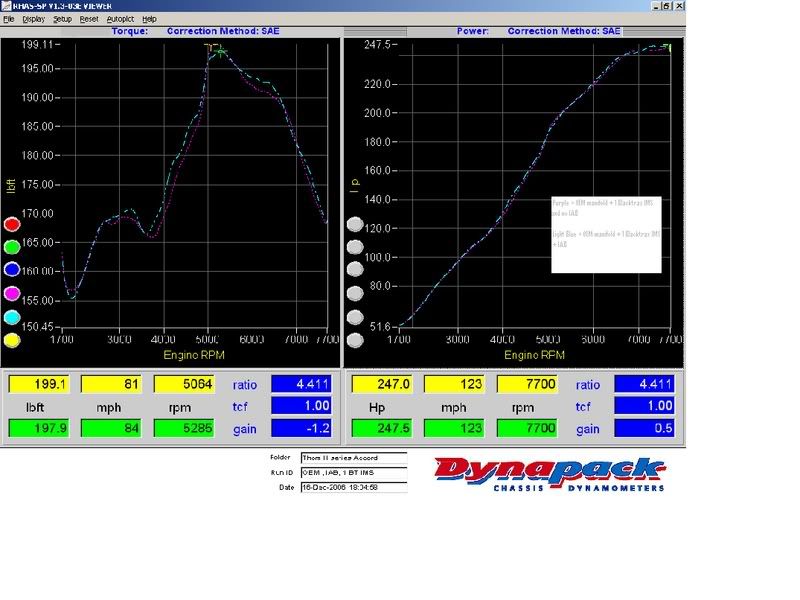Click the torque tcf value 1.00
Screen dimensions: 800x600
tap(301, 406)
